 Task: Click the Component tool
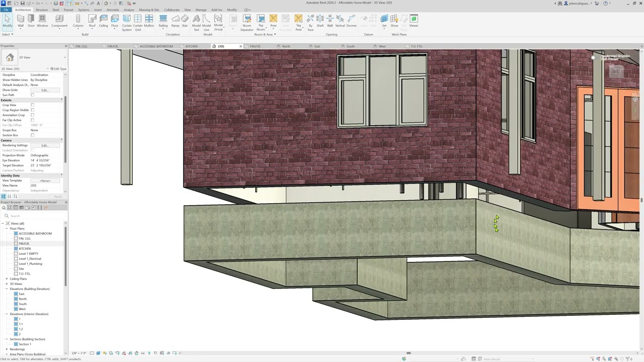(59, 21)
